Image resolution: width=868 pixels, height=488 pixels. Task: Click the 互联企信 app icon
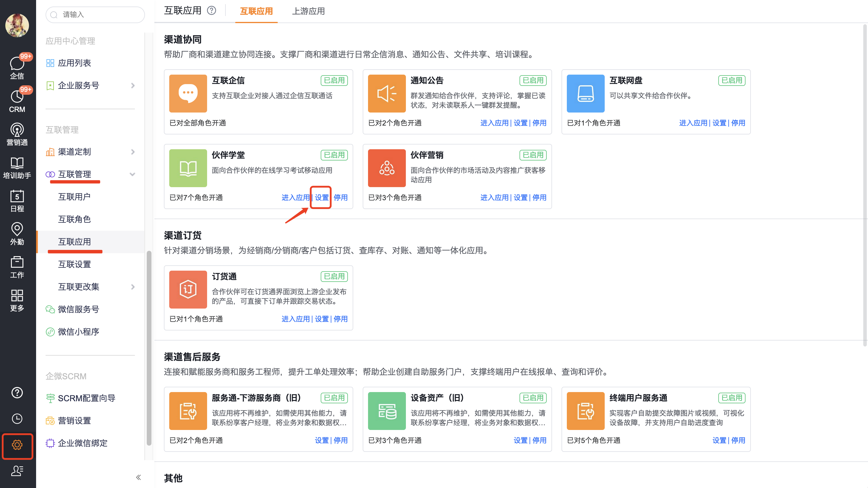[188, 93]
